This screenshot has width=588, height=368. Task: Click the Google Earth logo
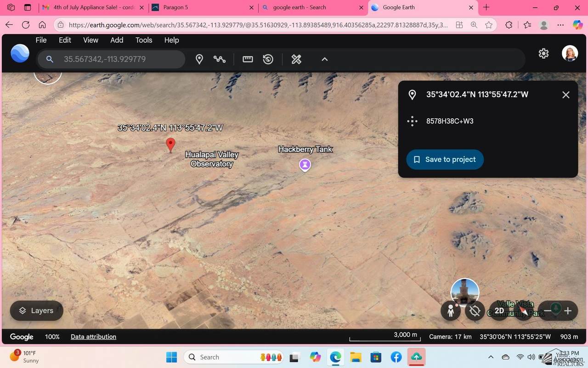20,53
